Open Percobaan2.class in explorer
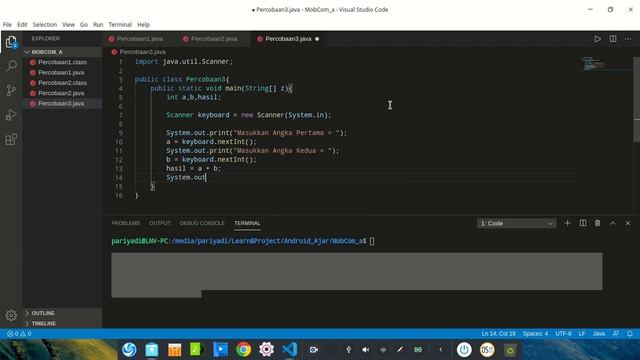This screenshot has width=640, height=360. (x=62, y=83)
